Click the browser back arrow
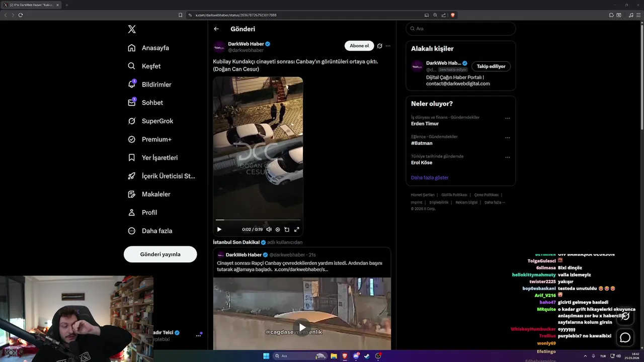 click(6, 15)
